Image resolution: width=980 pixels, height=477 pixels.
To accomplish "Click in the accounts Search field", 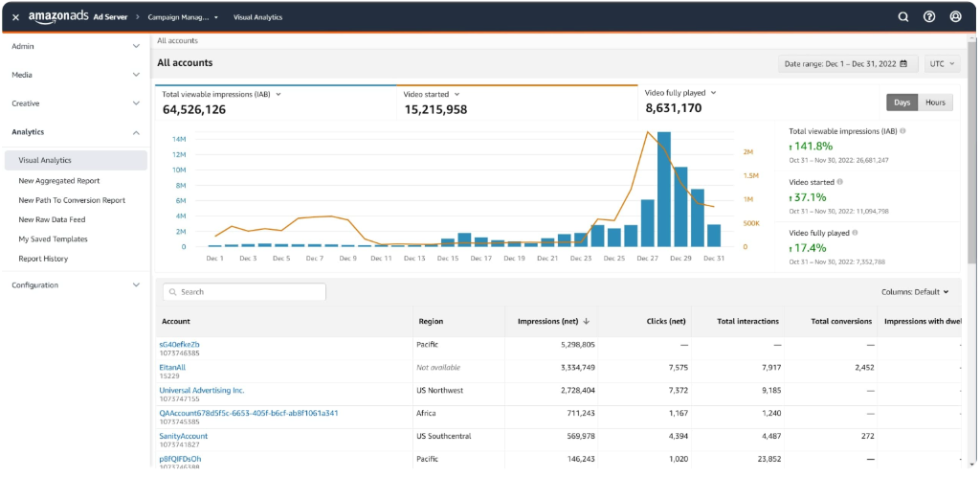I will click(244, 292).
